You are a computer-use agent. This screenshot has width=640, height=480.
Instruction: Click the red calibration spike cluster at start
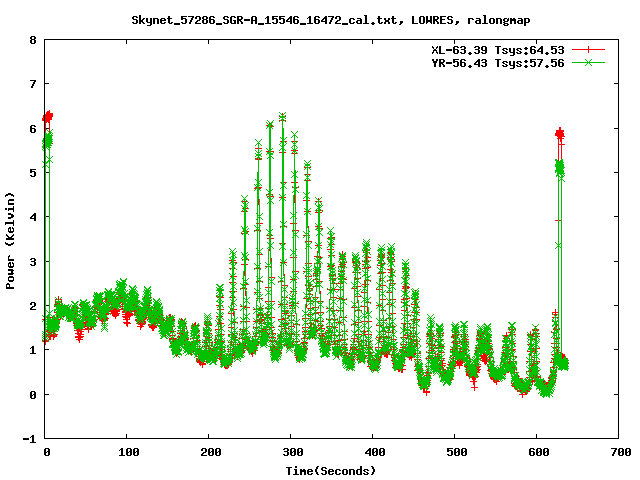coord(48,117)
